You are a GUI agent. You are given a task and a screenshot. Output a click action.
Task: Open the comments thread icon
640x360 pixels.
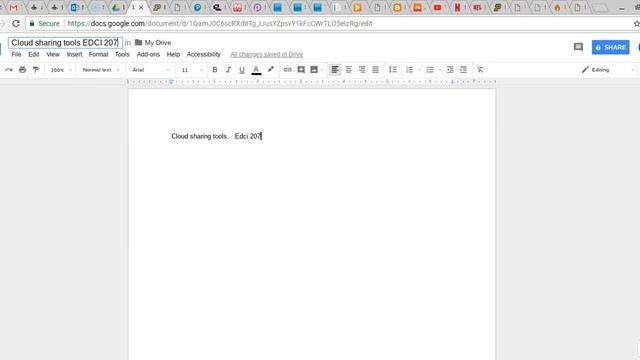[x=578, y=47]
